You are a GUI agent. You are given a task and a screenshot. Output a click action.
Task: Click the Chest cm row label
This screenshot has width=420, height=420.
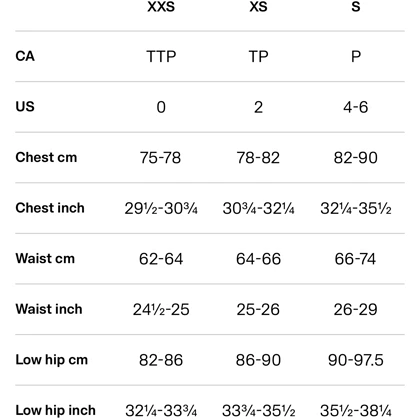(46, 157)
